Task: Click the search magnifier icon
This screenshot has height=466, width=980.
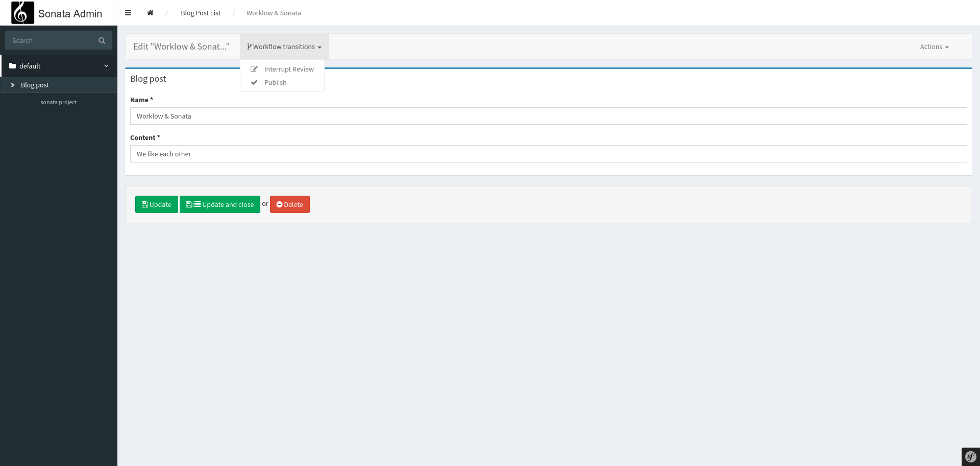Action: 102,40
